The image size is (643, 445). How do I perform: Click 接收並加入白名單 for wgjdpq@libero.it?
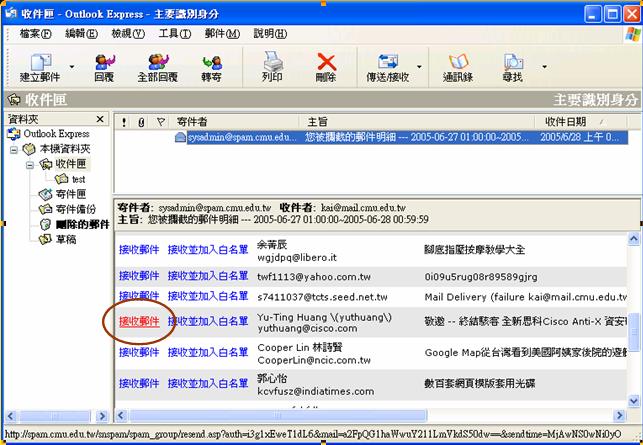[x=208, y=250]
